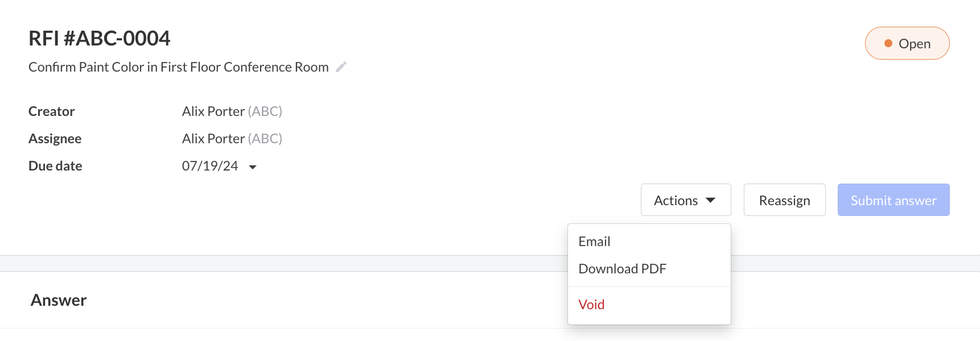Click the Answer section heading
980x341 pixels.
pyautogui.click(x=59, y=300)
